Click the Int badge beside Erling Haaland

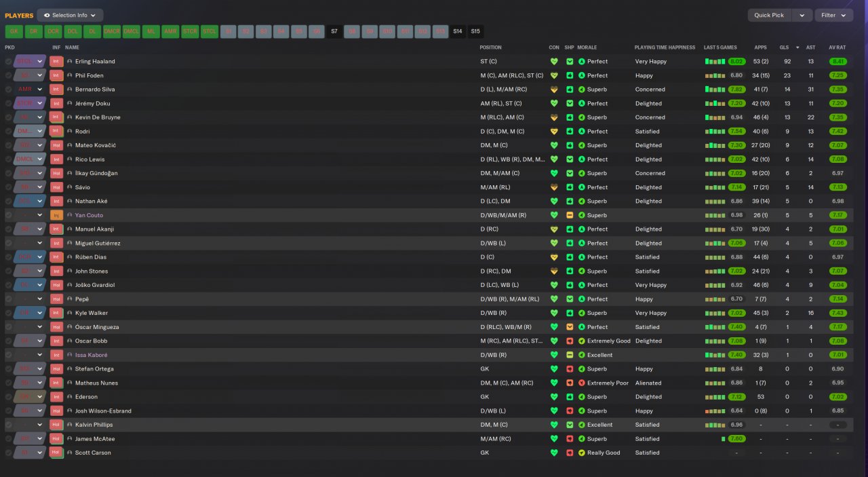(x=56, y=61)
